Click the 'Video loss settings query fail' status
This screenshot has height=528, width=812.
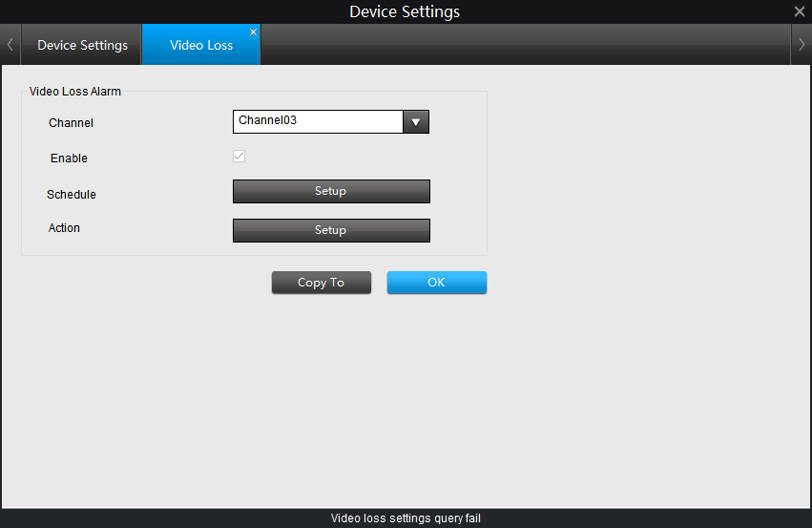tap(406, 518)
